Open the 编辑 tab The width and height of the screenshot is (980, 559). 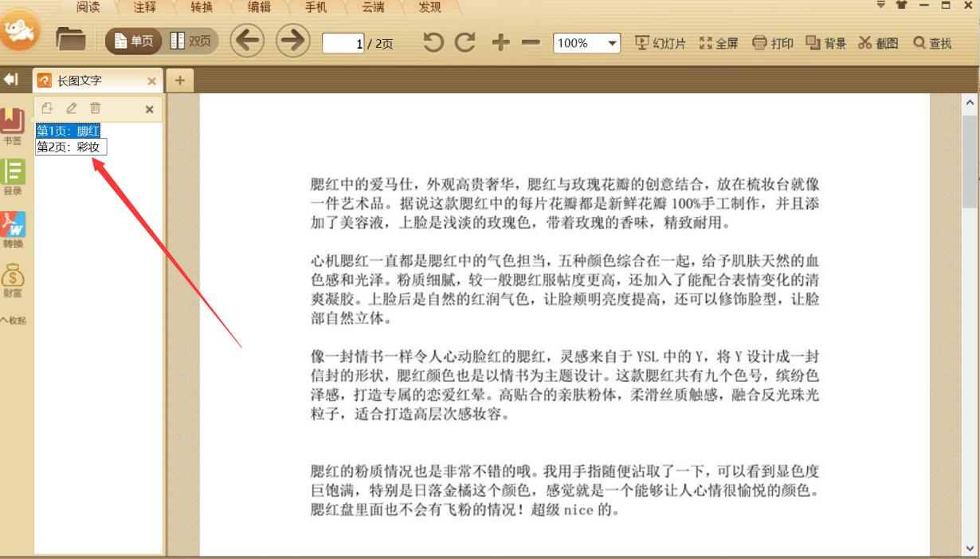click(x=259, y=7)
